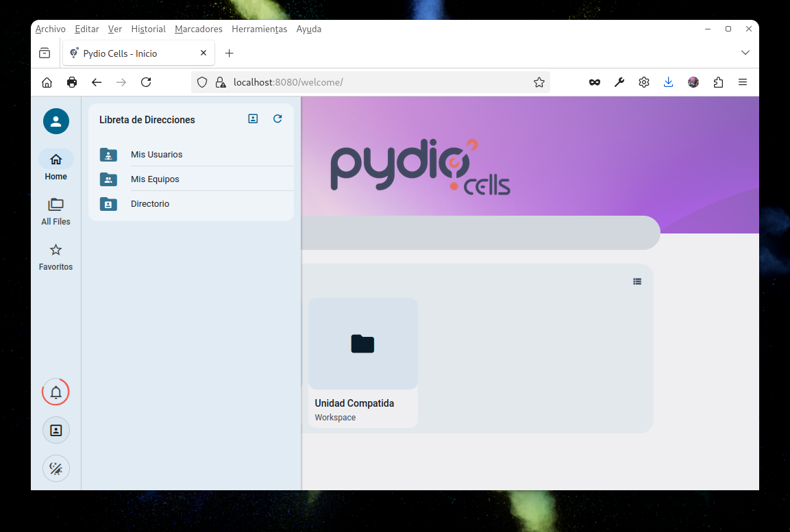Image resolution: width=790 pixels, height=532 pixels.
Task: Switch workspaces to list view
Action: point(637,281)
